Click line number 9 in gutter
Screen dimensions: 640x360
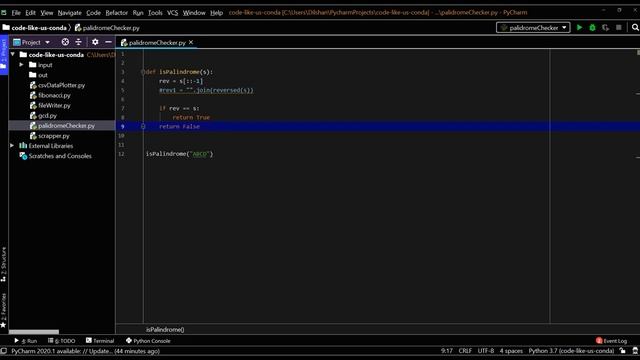(x=122, y=127)
